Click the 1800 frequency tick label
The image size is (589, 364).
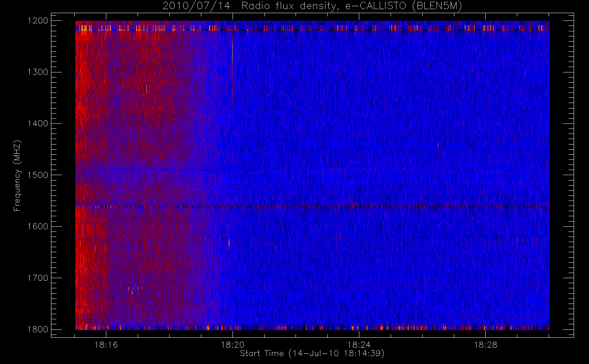pyautogui.click(x=38, y=329)
